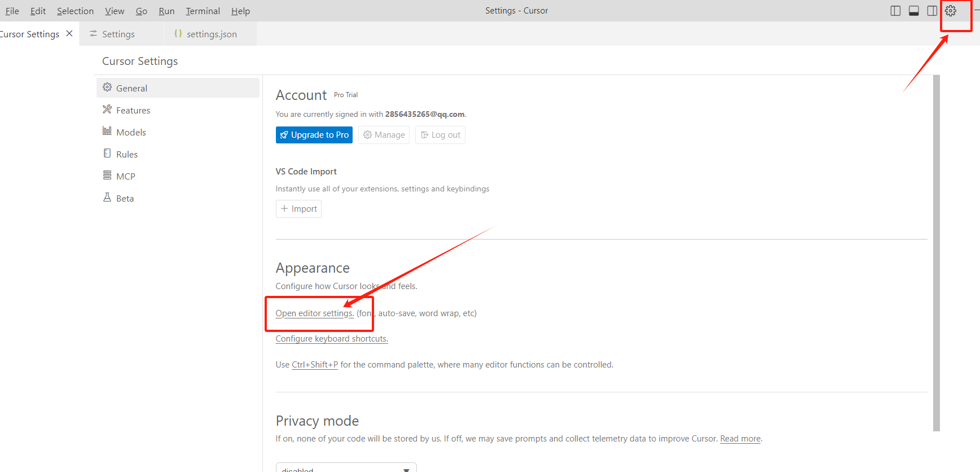Select Features in the settings sidebar
The width and height of the screenshot is (980, 472).
point(178,110)
